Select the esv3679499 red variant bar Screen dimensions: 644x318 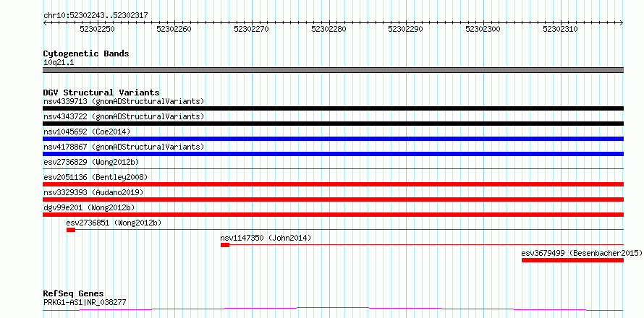point(572,260)
